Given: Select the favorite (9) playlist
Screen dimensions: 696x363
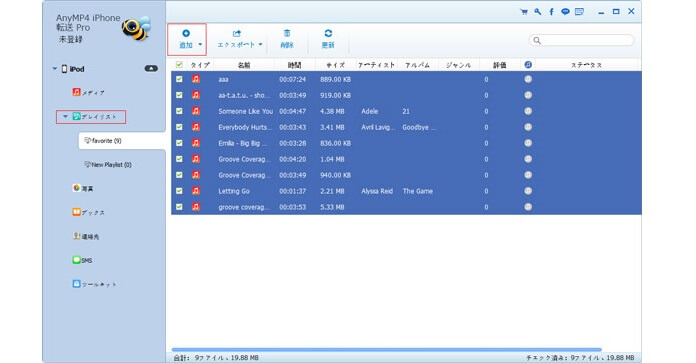Looking at the screenshot, I should pos(103,141).
